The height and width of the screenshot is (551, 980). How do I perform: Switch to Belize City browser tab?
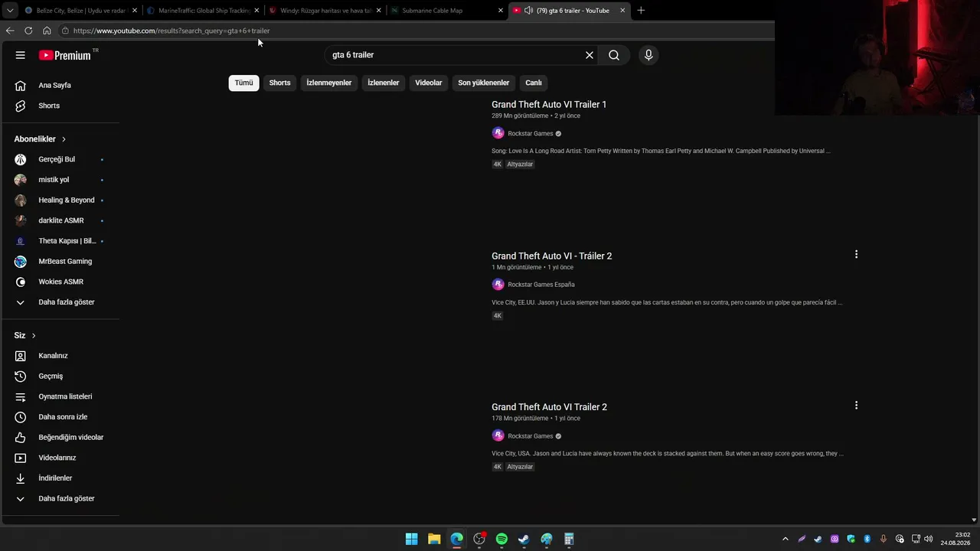pyautogui.click(x=80, y=11)
